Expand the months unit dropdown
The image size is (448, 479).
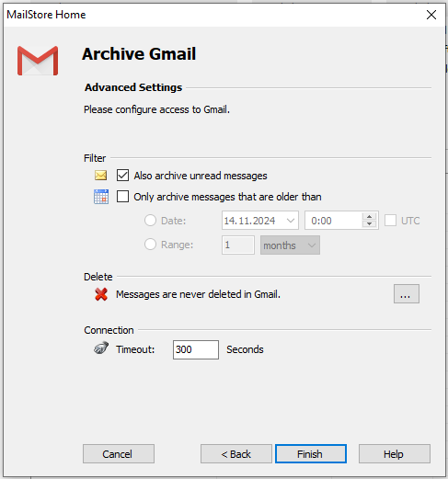[x=312, y=245]
